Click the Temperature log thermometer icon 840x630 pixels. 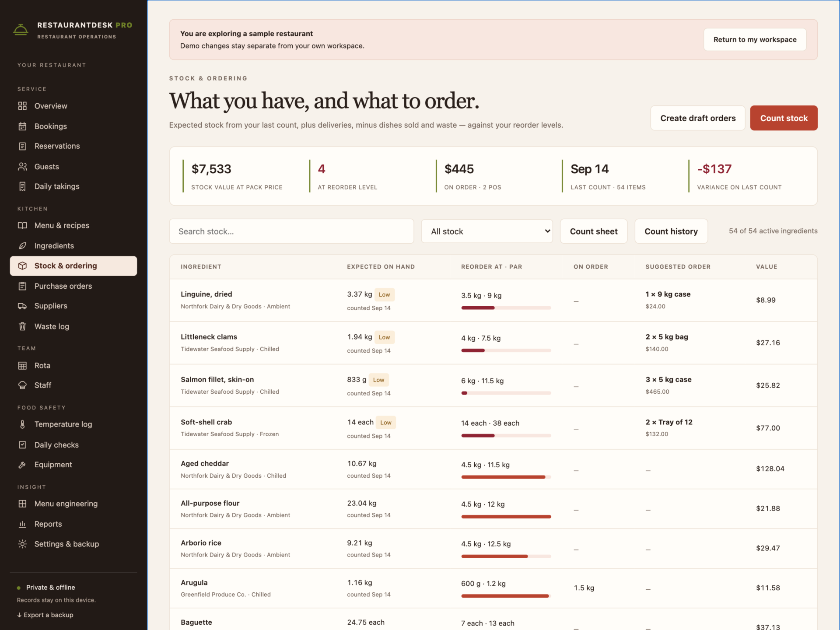click(x=22, y=424)
